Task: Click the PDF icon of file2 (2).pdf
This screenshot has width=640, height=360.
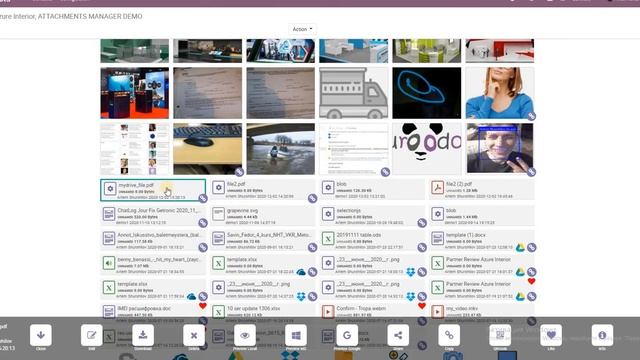Action: point(438,188)
